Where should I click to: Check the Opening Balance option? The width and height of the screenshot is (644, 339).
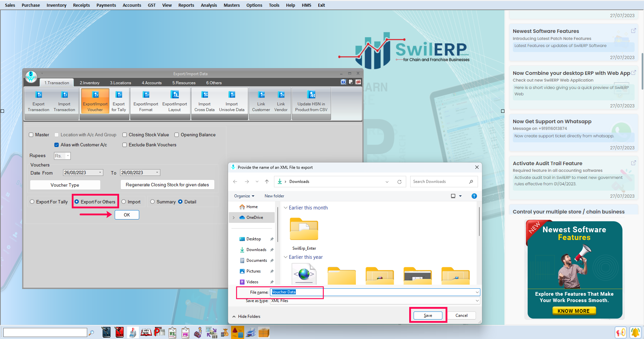click(176, 135)
